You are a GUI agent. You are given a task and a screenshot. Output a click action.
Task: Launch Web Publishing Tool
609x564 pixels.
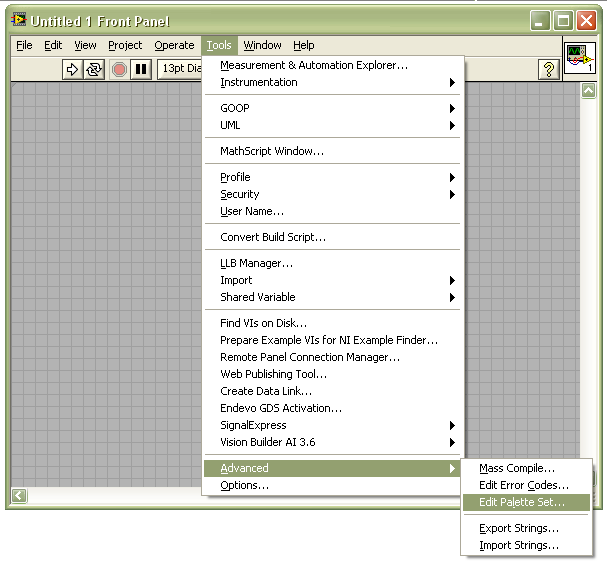332,374
